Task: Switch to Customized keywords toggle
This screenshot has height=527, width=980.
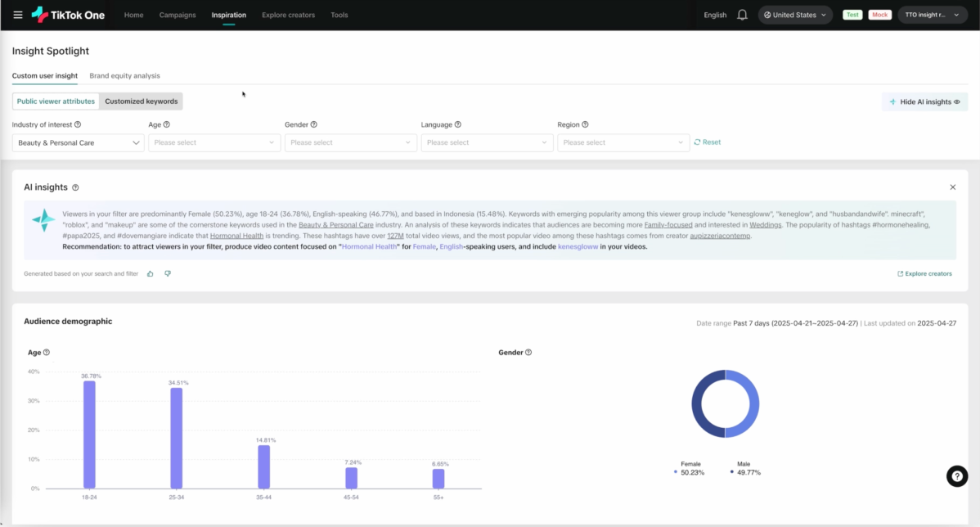Action: point(141,101)
